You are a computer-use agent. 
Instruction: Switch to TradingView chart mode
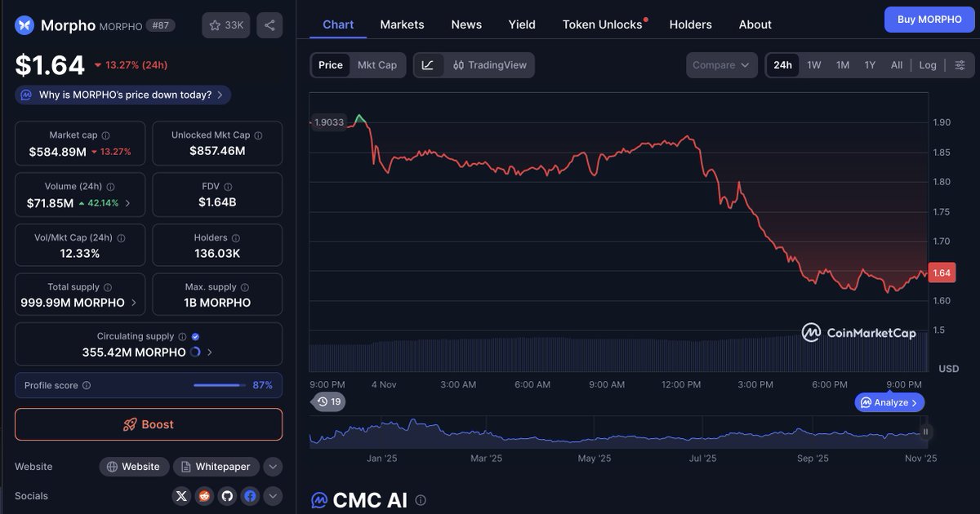pyautogui.click(x=490, y=65)
